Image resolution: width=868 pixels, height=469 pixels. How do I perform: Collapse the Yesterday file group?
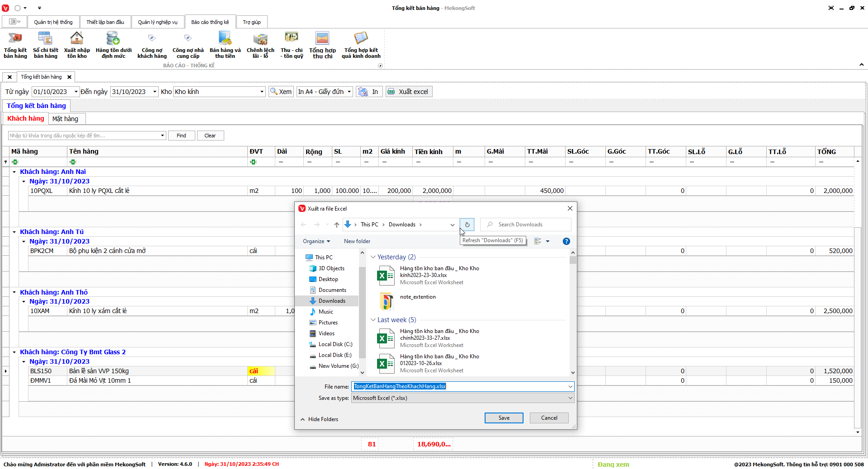[373, 257]
